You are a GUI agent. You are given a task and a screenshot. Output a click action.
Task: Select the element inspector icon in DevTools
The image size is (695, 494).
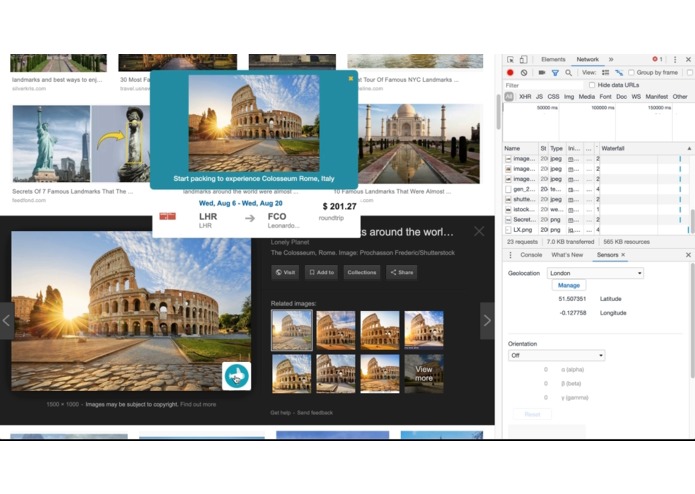click(x=510, y=59)
